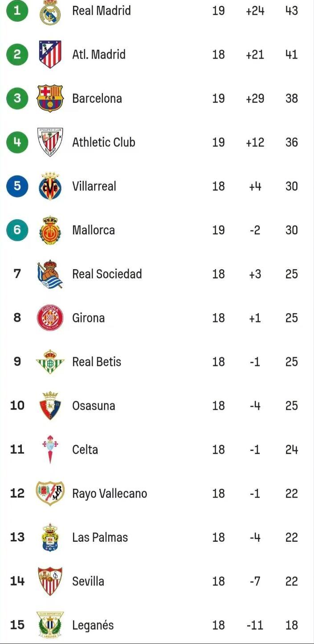Select the Real Sociedad crest
The width and height of the screenshot is (314, 644).
tap(50, 274)
